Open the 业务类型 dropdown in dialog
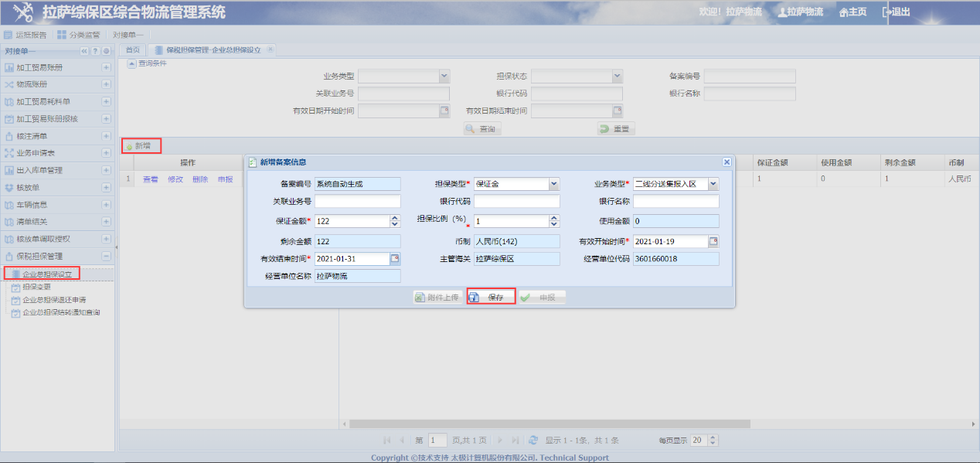980x463 pixels. point(713,184)
